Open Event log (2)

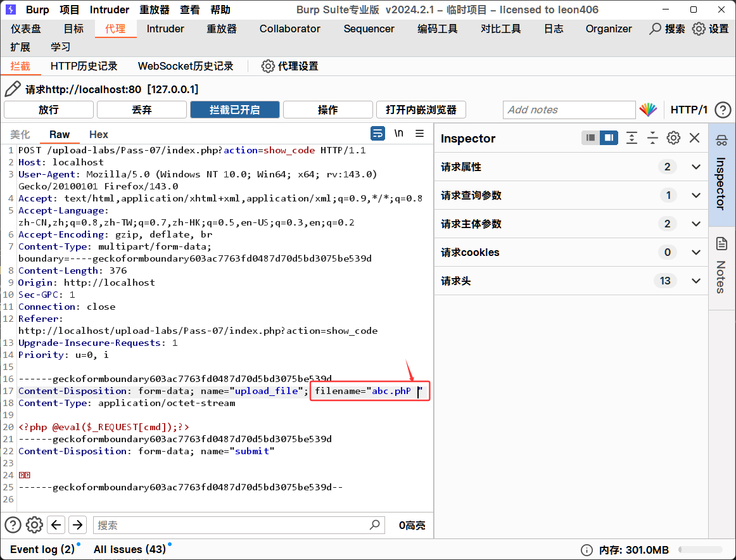[42, 549]
